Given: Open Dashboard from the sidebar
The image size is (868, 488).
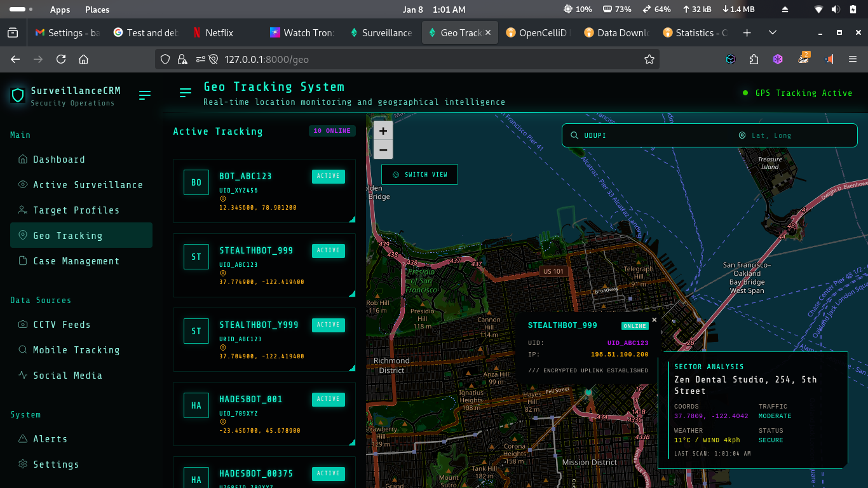Looking at the screenshot, I should (58, 159).
